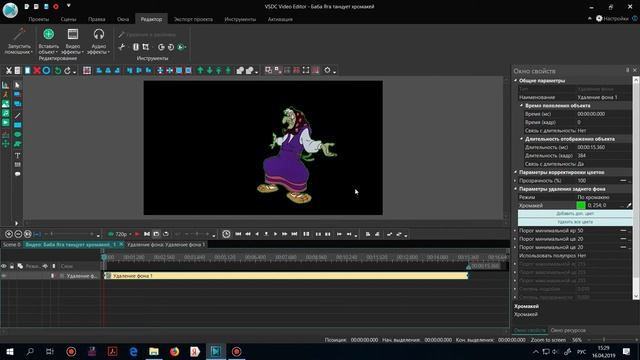Open the Сцены ribbon tab
Image resolution: width=640 pixels, height=360 pixels.
pyautogui.click(x=68, y=19)
